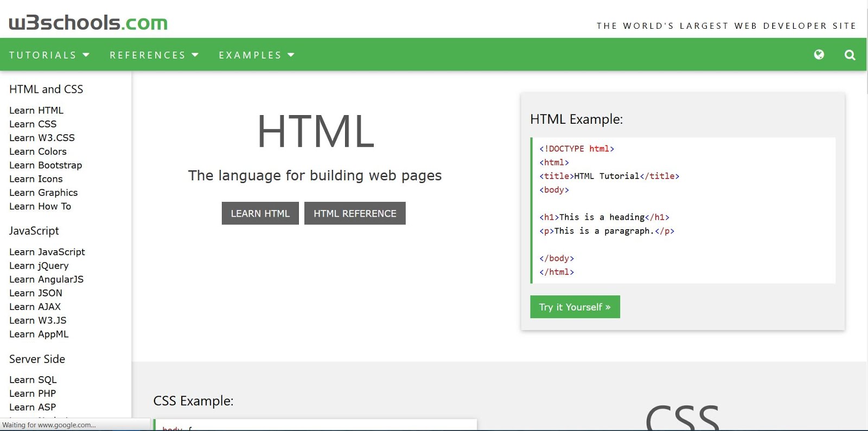Image resolution: width=868 pixels, height=431 pixels.
Task: Expand the References dropdown menu
Action: click(154, 55)
